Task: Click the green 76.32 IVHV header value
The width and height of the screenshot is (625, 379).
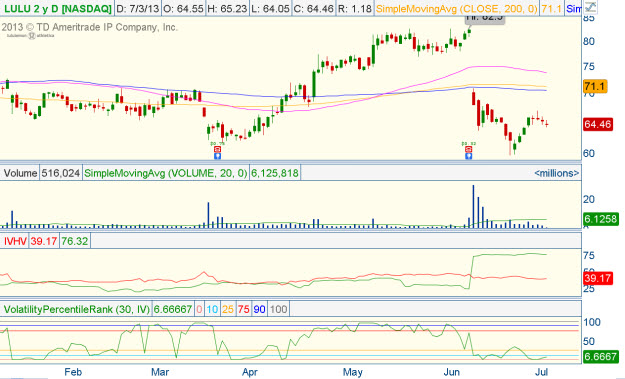Action: [75, 241]
